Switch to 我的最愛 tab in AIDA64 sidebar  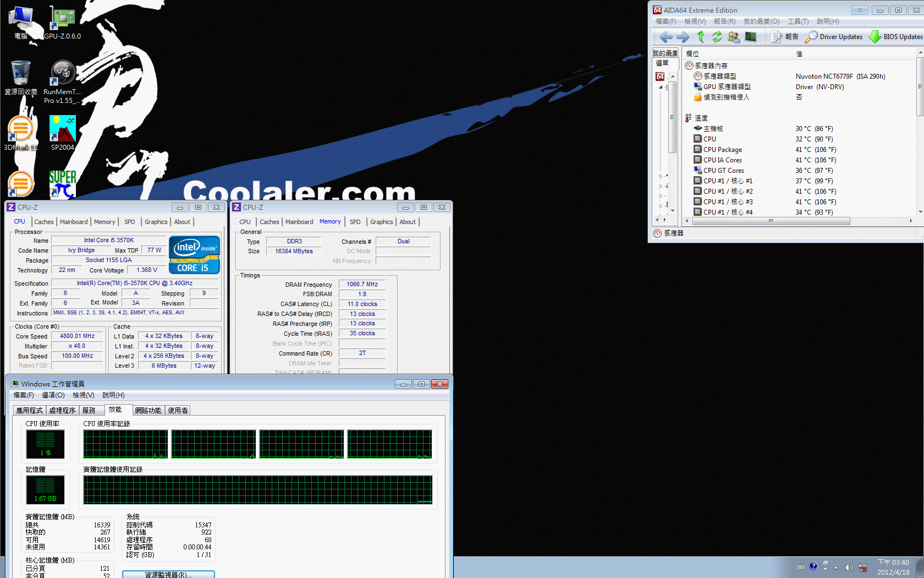[665, 53]
